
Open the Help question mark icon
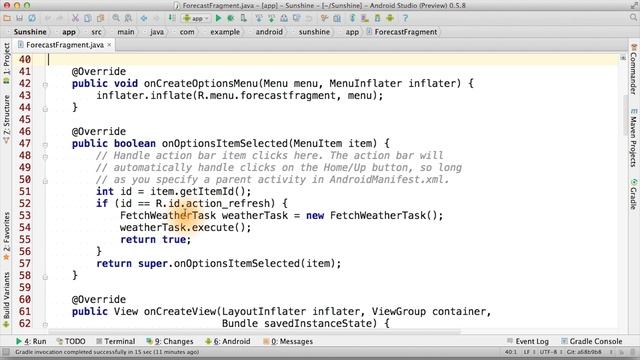(405, 18)
